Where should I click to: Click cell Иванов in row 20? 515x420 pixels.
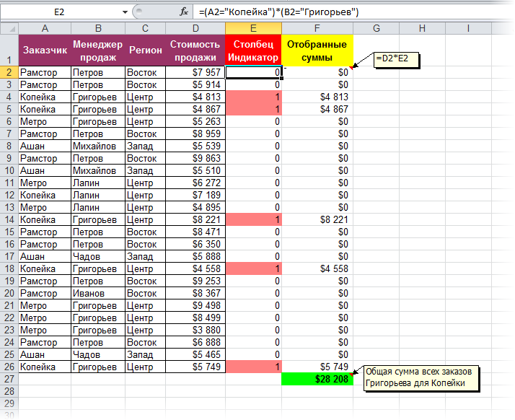(98, 293)
